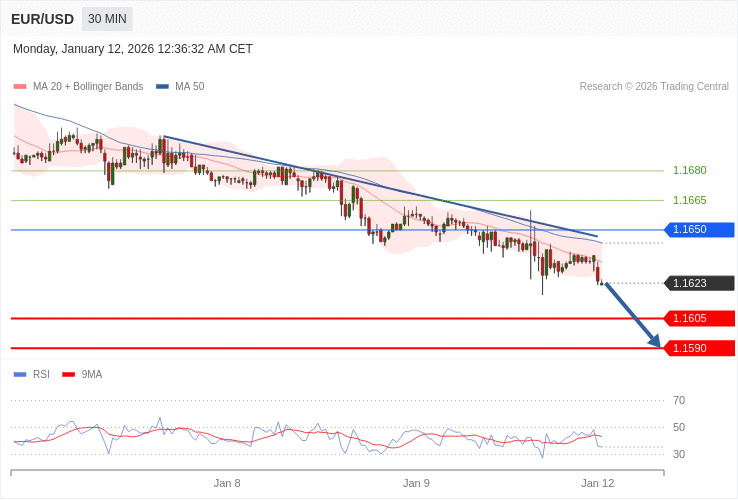This screenshot has height=500, width=738.
Task: Select the Jan 9 date marker
Action: pyautogui.click(x=416, y=483)
